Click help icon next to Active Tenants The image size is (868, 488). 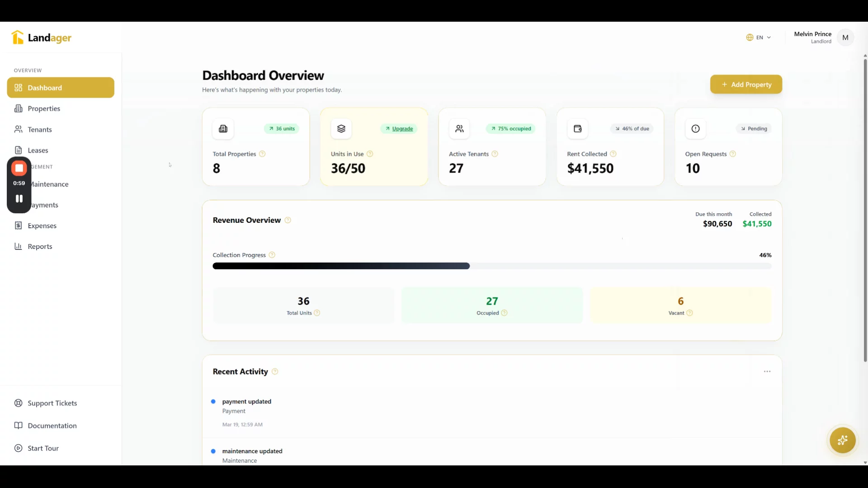coord(495,154)
